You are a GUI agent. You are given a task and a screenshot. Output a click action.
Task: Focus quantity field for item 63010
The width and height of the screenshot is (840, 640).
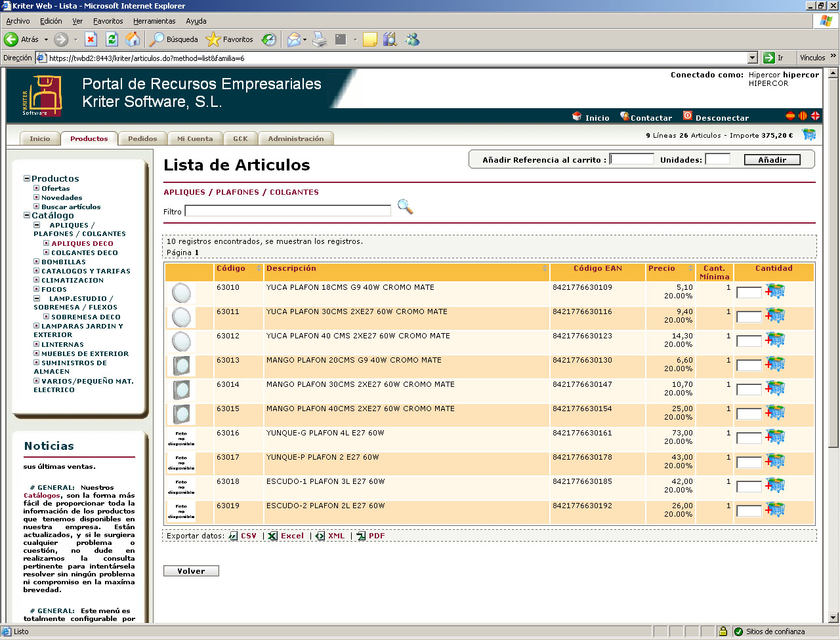click(749, 292)
